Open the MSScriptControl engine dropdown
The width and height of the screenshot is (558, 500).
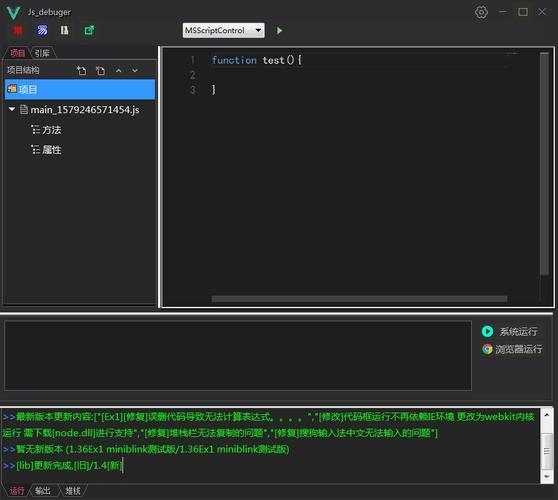point(223,31)
